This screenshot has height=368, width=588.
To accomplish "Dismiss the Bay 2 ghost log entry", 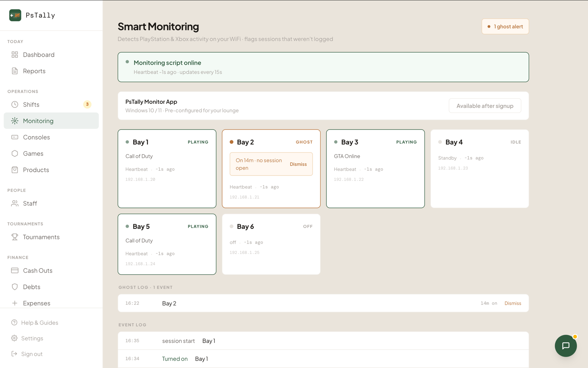I will tap(513, 303).
